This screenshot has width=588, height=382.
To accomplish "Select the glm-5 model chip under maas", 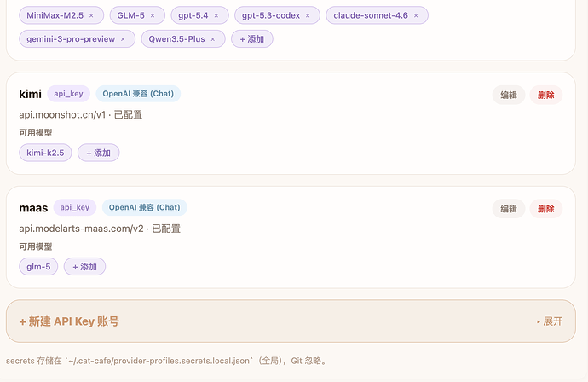I will 38,266.
